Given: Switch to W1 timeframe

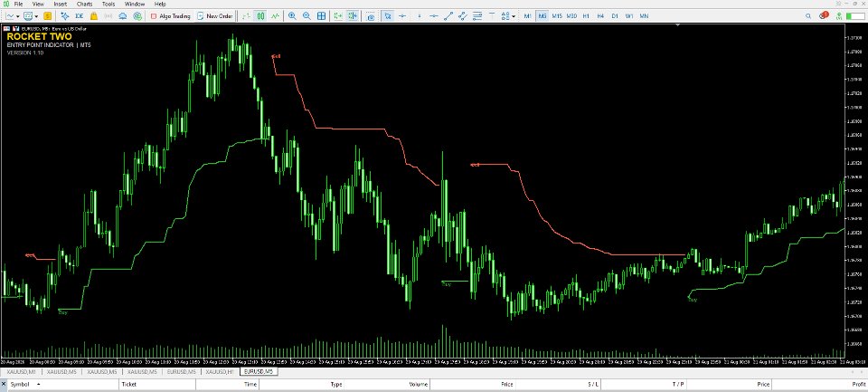Looking at the screenshot, I should click(629, 16).
